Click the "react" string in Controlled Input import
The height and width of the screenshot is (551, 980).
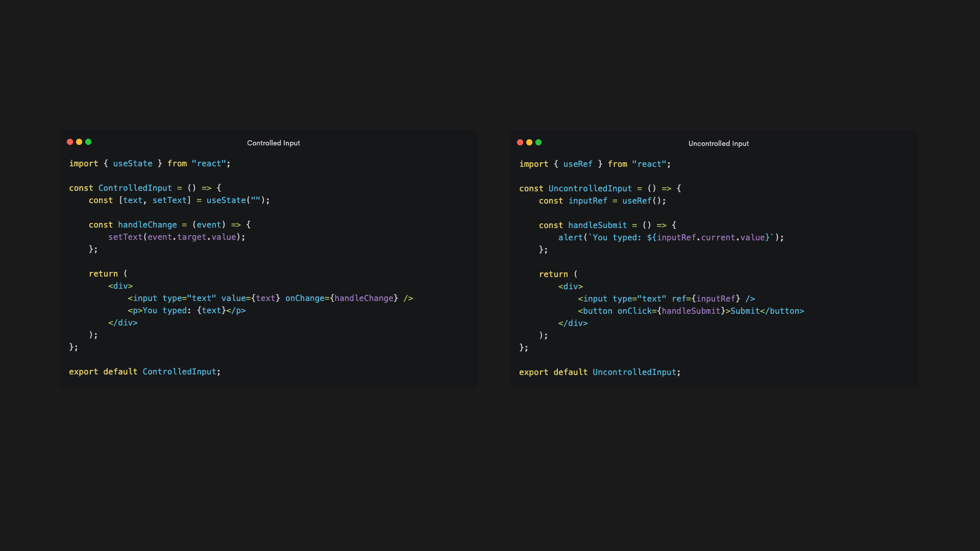(x=209, y=163)
